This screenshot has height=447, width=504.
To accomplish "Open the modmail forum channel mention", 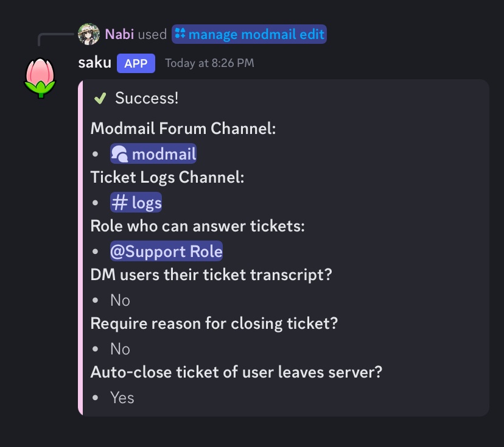I will click(163, 154).
